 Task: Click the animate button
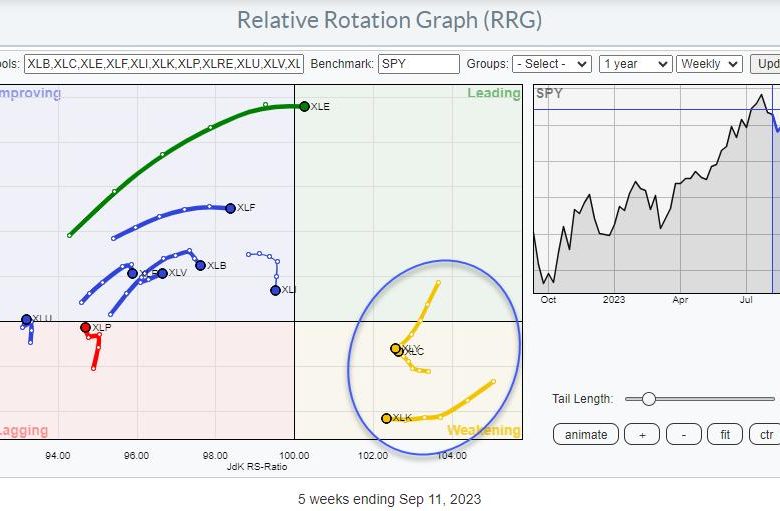click(586, 434)
